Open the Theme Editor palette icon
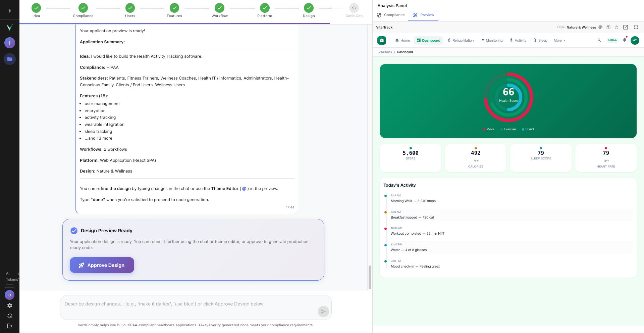Viewport: 644px width, 333px height. point(600,27)
